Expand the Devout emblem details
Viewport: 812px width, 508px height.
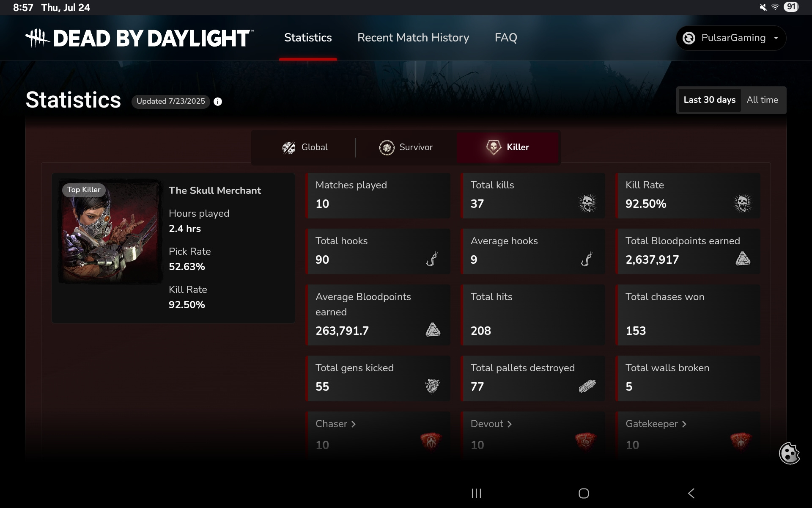pyautogui.click(x=491, y=424)
